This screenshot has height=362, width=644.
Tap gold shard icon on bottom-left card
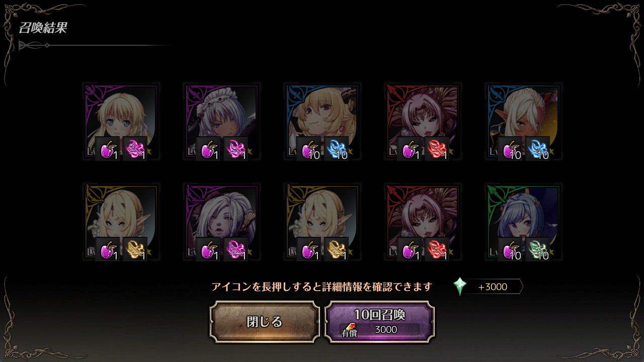click(x=135, y=249)
